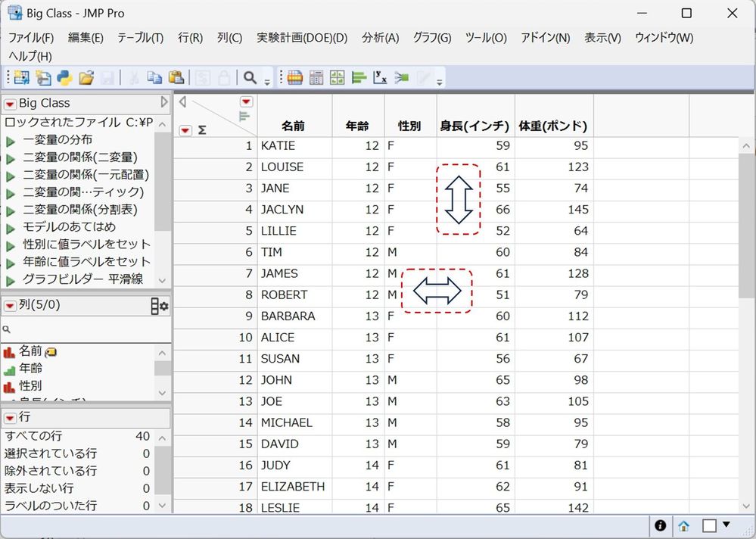Click the Home window icon in status bar

pos(683,525)
